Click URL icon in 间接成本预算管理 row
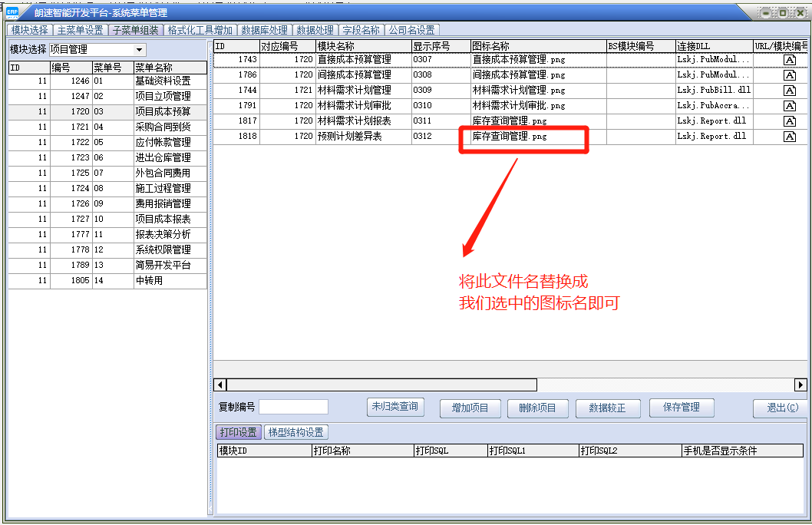 [789, 75]
